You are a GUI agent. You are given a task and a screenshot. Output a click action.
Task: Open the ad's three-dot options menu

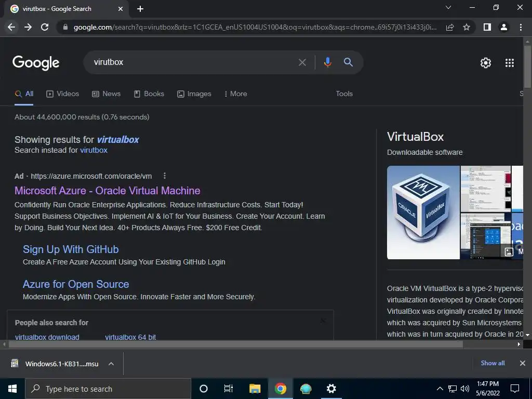pos(165,176)
